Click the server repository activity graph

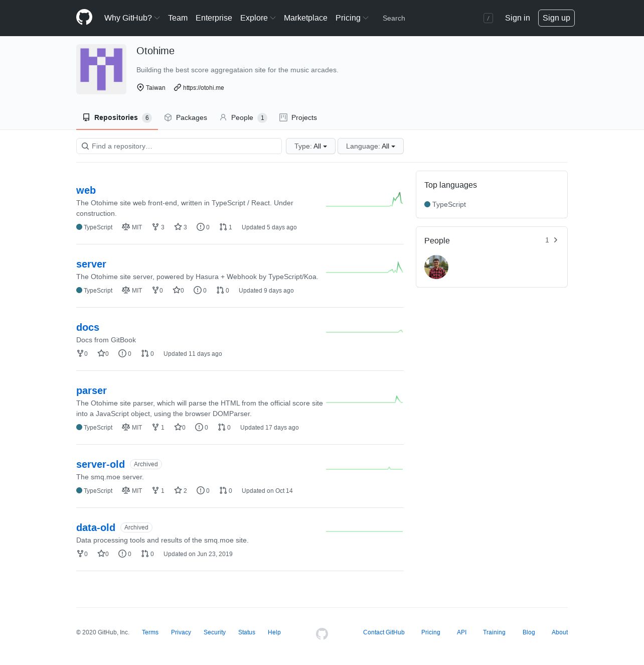click(364, 268)
